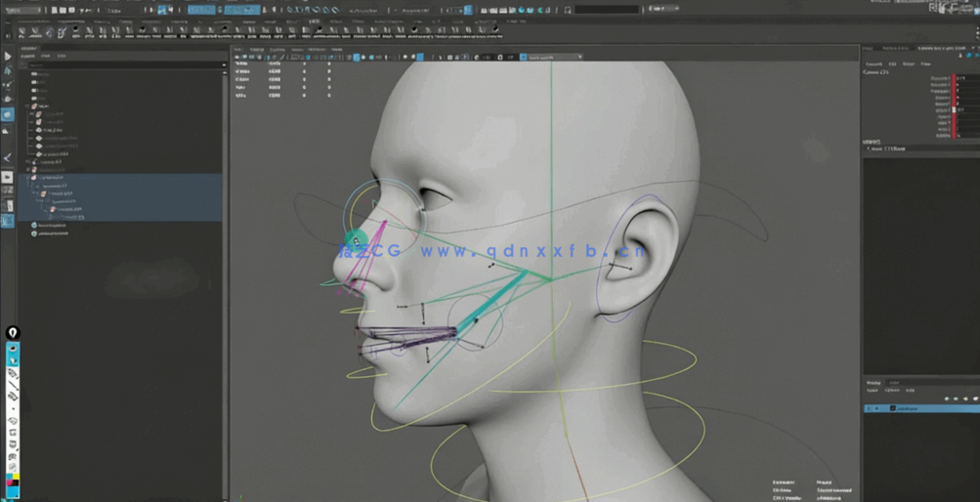The width and height of the screenshot is (980, 502).
Task: Open Outliner Display menu
Action: click(28, 56)
